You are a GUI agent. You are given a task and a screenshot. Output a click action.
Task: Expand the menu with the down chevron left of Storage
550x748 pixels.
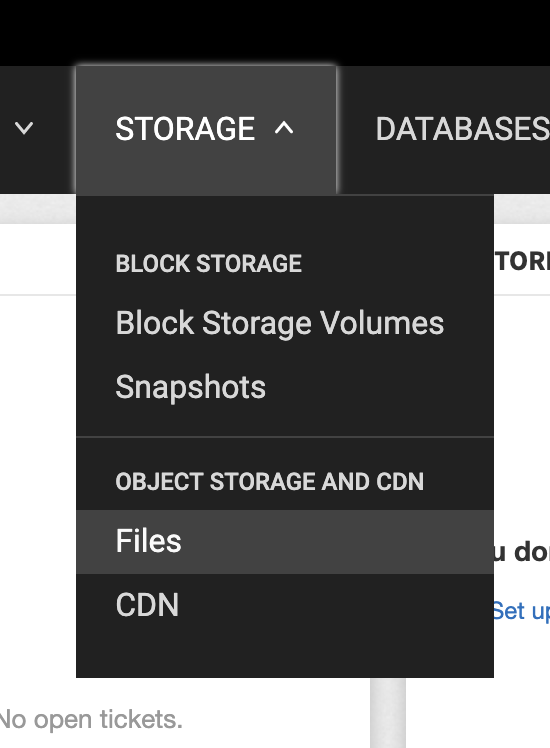pyautogui.click(x=24, y=128)
